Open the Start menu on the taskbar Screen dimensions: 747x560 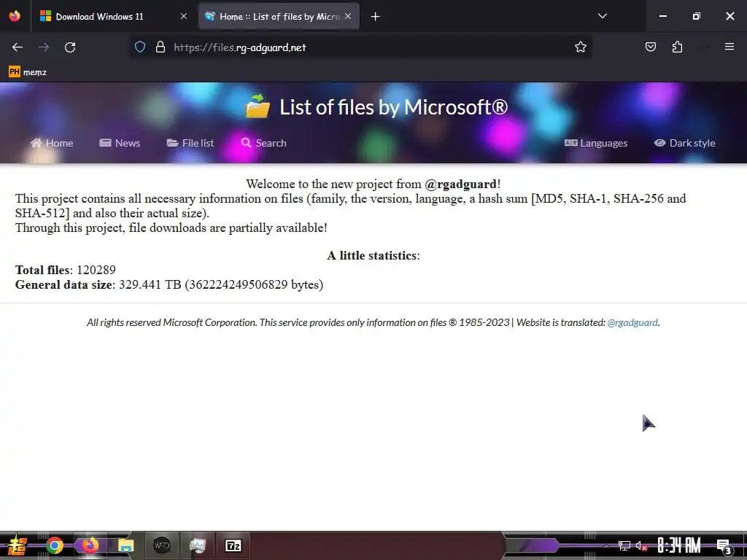coord(17,545)
